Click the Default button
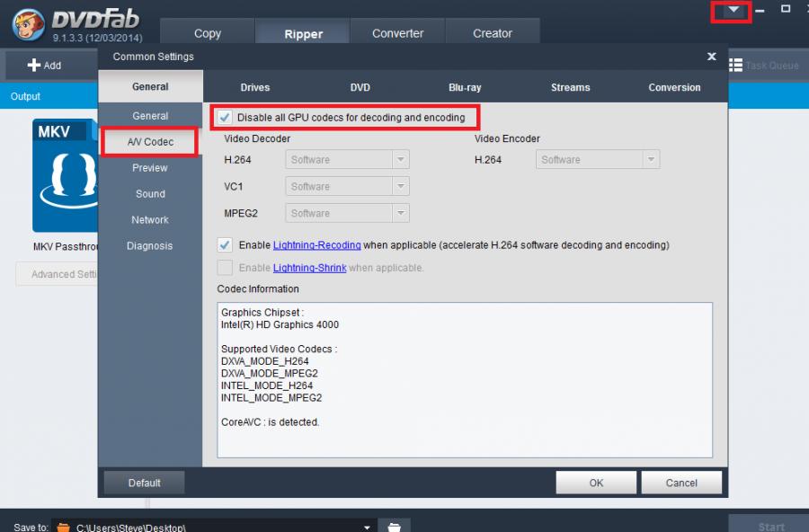The image size is (809, 532). (x=145, y=483)
